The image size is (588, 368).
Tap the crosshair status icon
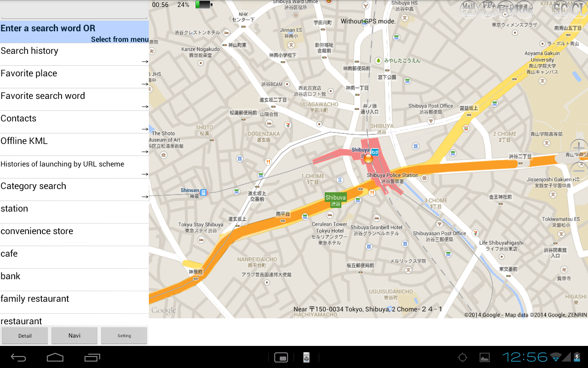[x=463, y=357]
